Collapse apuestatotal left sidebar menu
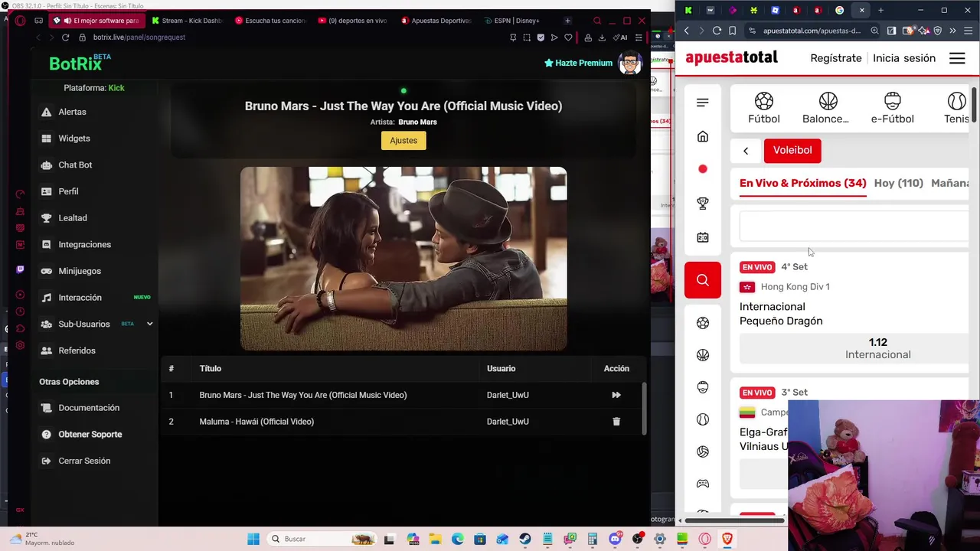This screenshot has width=980, height=551. tap(703, 103)
